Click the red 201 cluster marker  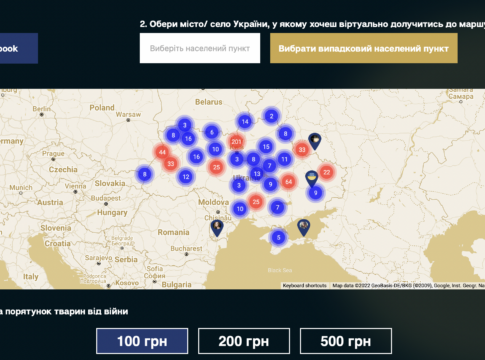click(236, 142)
